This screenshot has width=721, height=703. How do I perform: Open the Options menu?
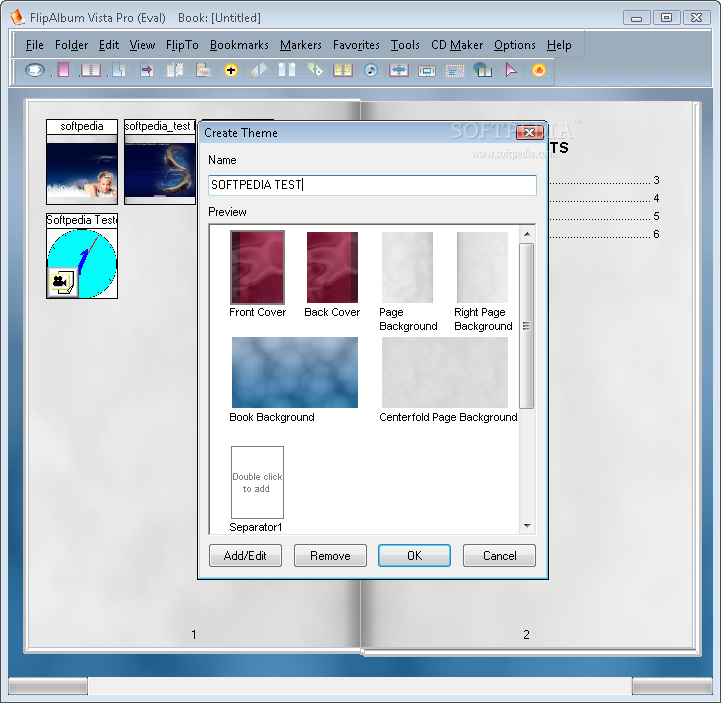[515, 45]
